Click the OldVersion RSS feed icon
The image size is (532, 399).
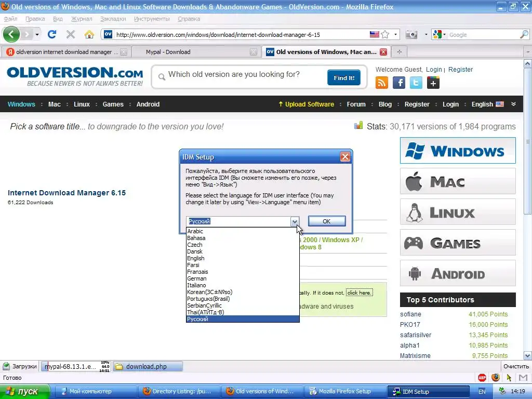[x=382, y=83]
